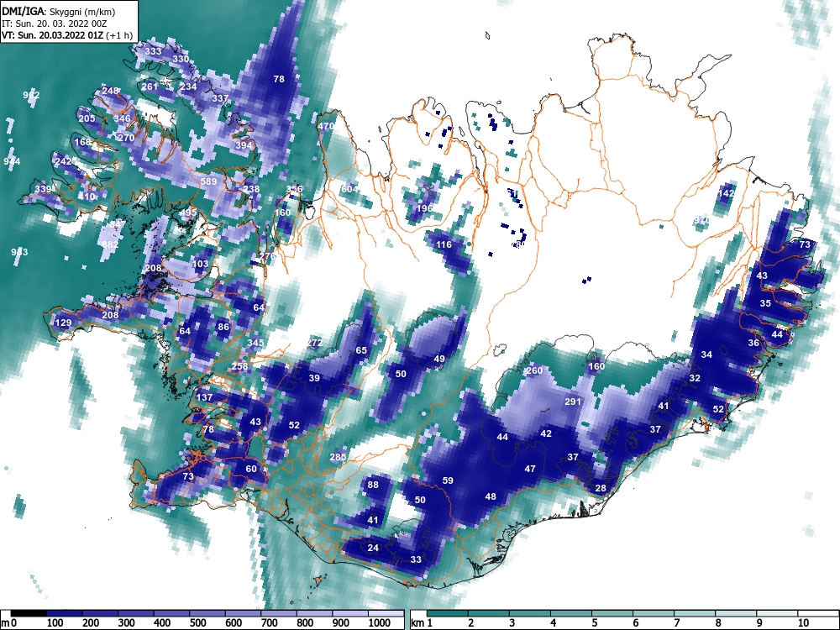
Task: Pick the teal swatch between 1 and 2 km
Action: click(x=448, y=613)
